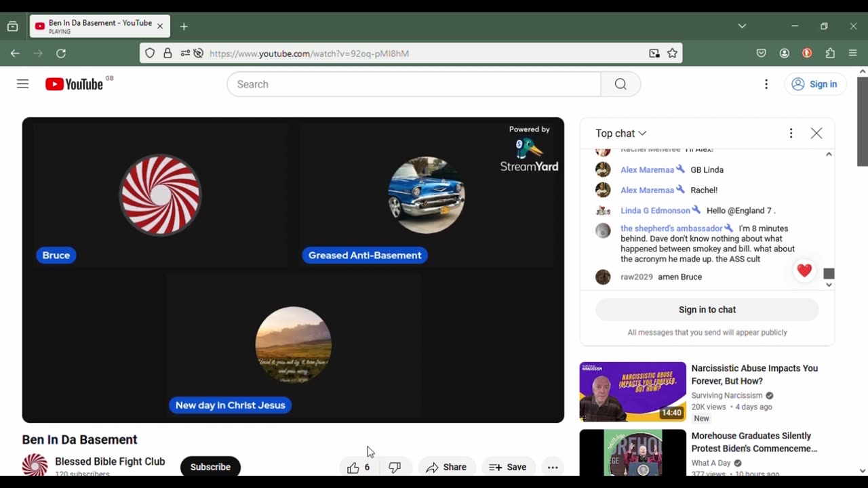This screenshot has width=868, height=488.
Task: Dislike the video with thumbs down
Action: [395, 467]
